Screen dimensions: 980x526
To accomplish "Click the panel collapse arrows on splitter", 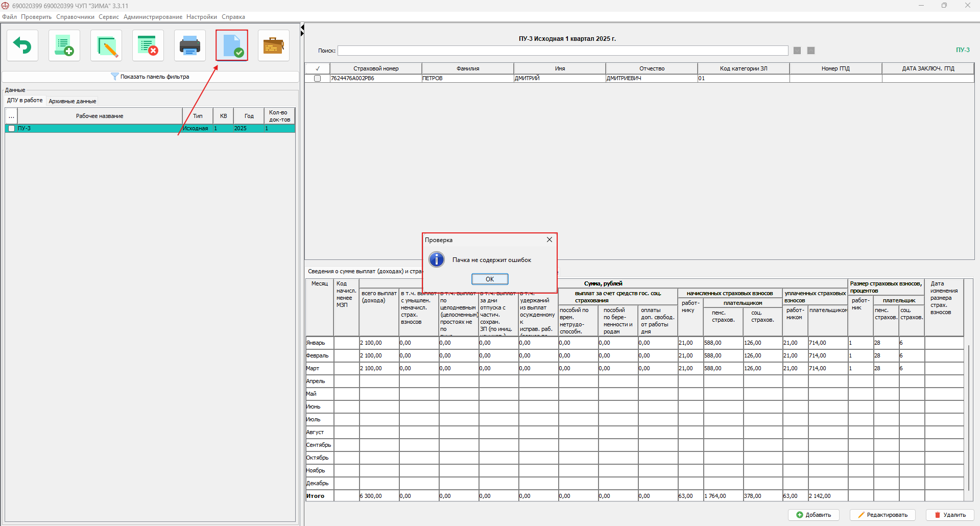I will point(302,30).
